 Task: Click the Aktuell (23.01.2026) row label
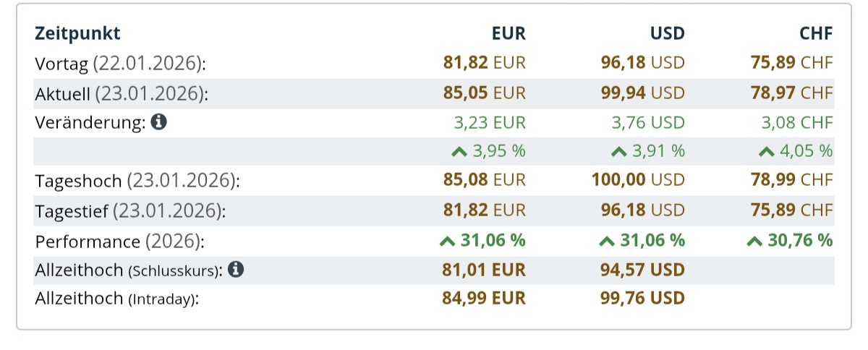click(x=120, y=93)
